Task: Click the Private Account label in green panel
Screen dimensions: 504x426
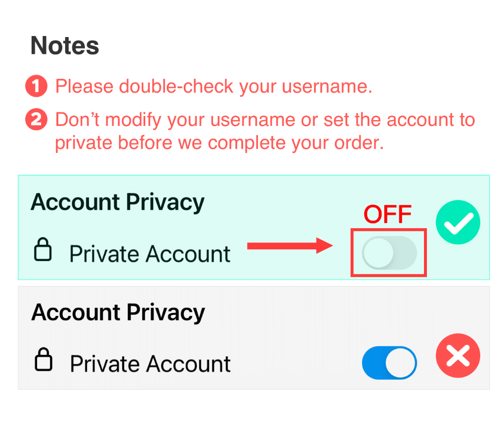Action: point(150,254)
